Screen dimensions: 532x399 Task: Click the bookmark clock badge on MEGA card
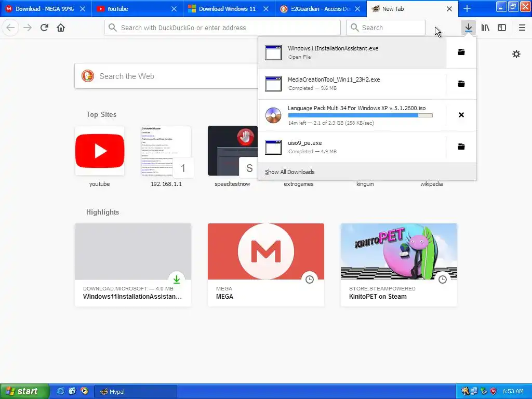click(x=310, y=280)
